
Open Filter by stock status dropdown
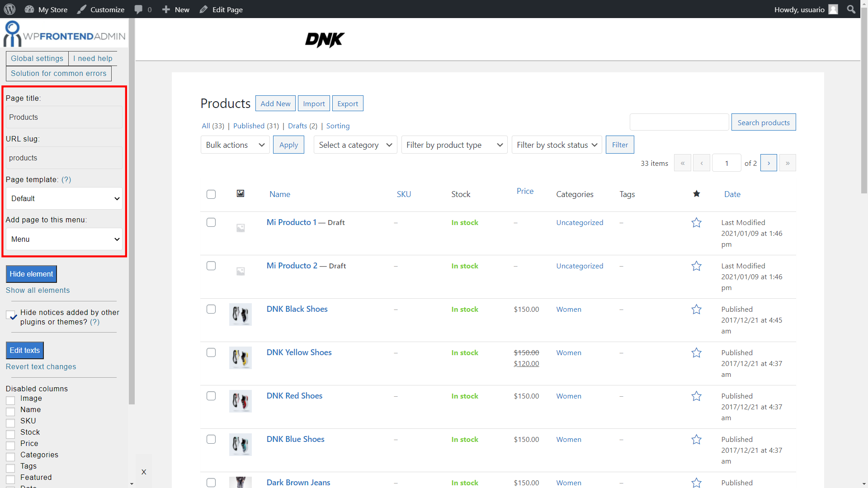click(x=557, y=145)
